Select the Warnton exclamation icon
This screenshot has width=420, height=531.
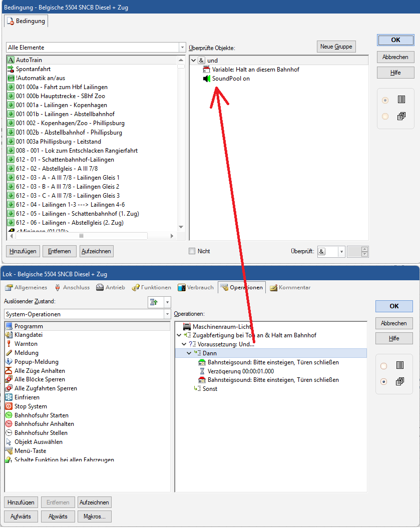(x=9, y=344)
